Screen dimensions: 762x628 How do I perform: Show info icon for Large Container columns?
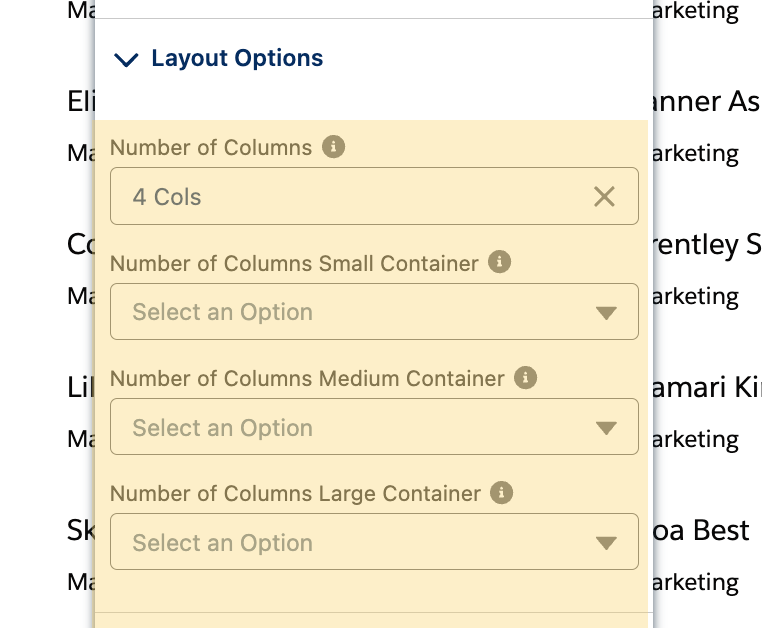[x=502, y=493]
